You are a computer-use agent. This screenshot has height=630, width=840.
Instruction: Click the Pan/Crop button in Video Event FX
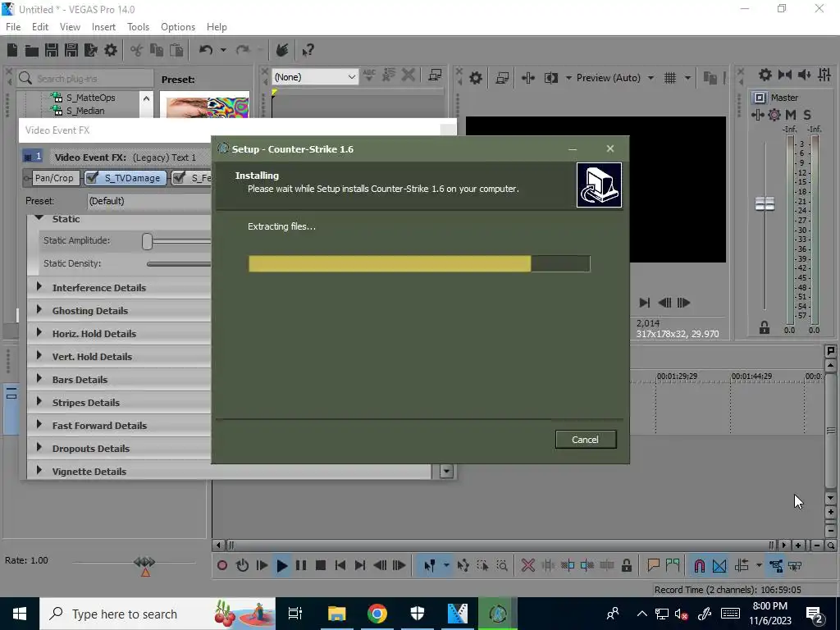pyautogui.click(x=54, y=178)
